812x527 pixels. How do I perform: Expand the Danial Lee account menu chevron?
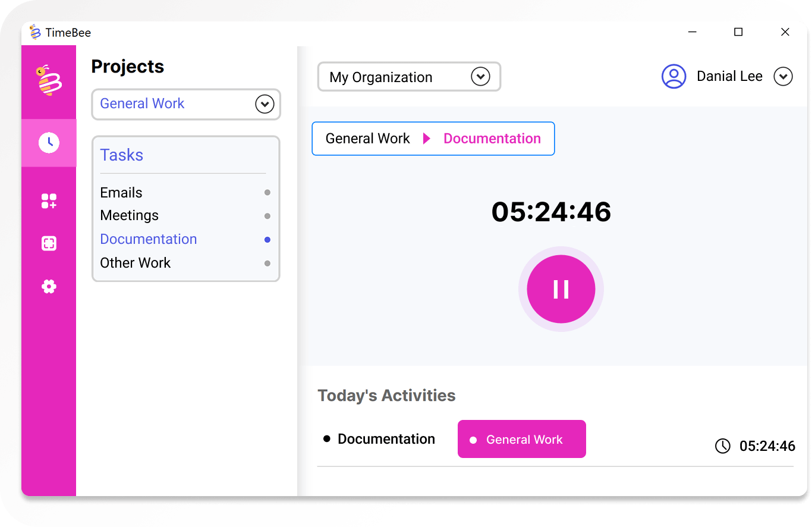tap(783, 76)
